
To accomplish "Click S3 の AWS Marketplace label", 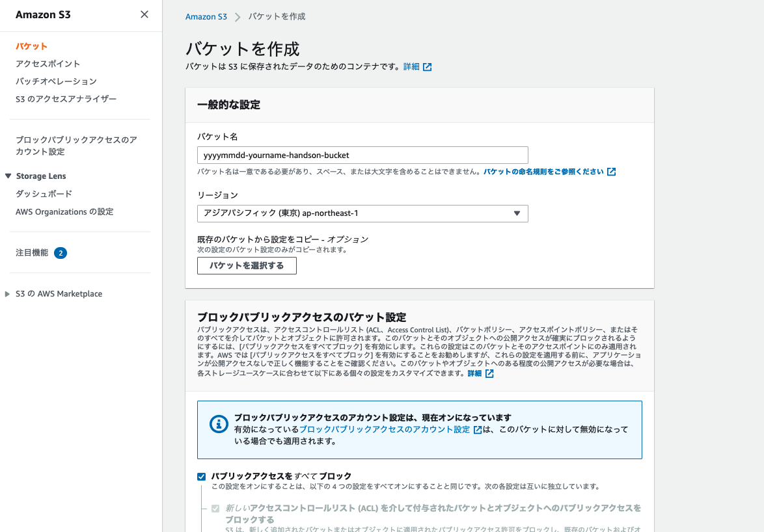I will pos(59,294).
